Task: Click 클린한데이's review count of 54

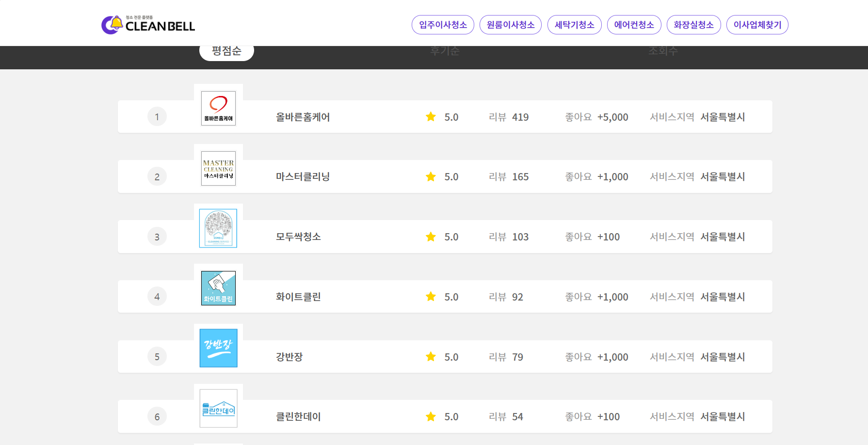Action: pyautogui.click(x=517, y=416)
